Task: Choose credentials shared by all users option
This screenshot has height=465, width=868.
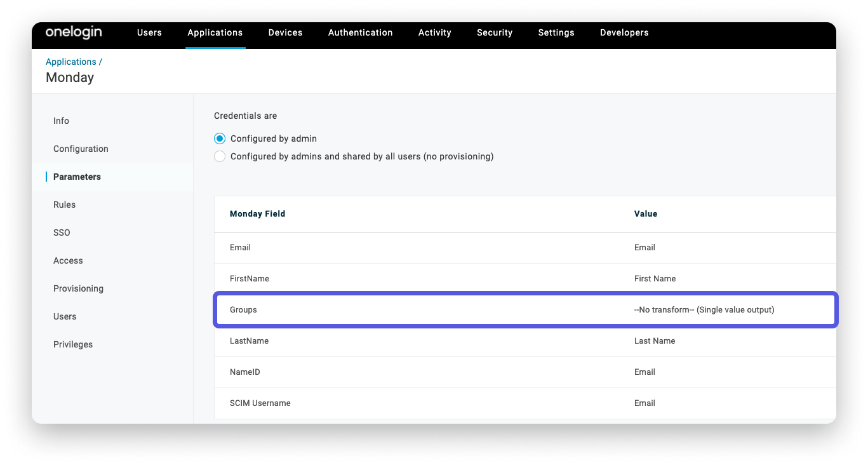Action: pyautogui.click(x=220, y=156)
